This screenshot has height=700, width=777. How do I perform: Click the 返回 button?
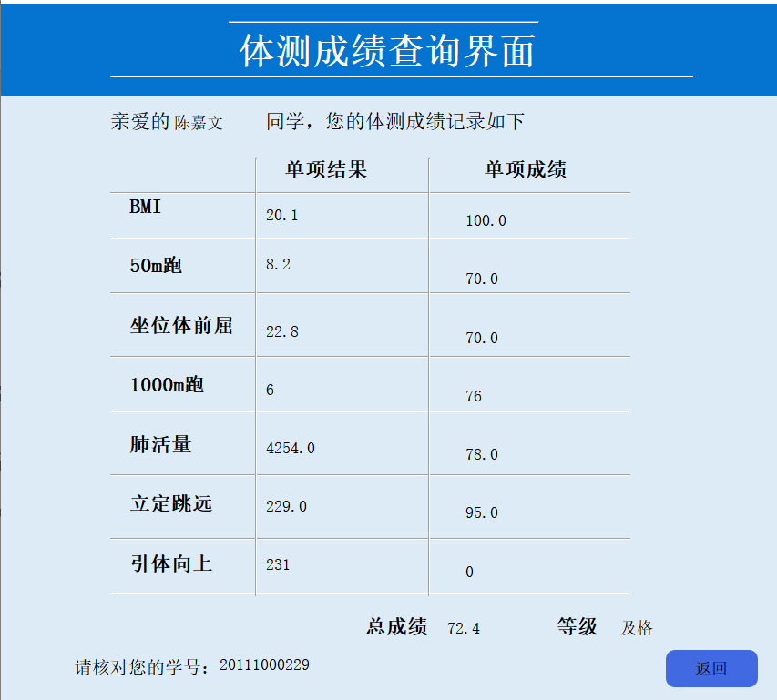pos(713,668)
